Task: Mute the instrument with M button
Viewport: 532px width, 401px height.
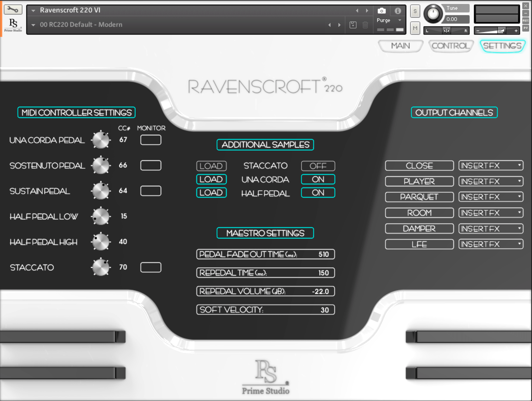Action: click(415, 28)
